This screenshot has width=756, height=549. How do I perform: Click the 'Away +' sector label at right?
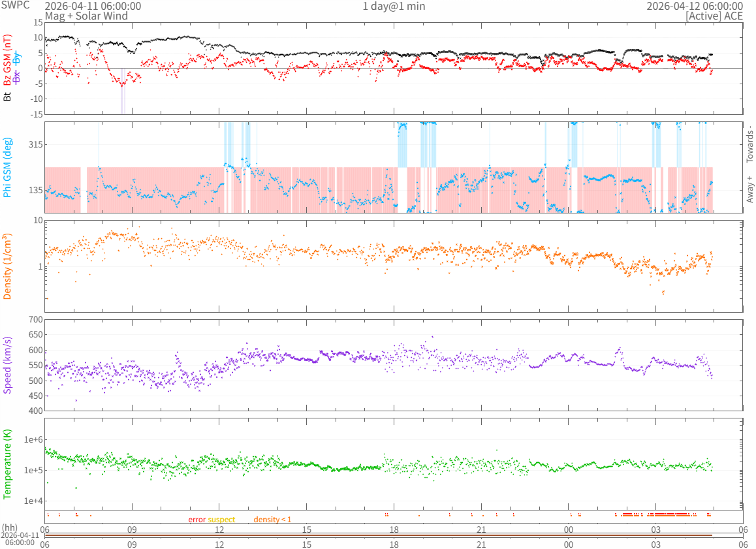749,189
